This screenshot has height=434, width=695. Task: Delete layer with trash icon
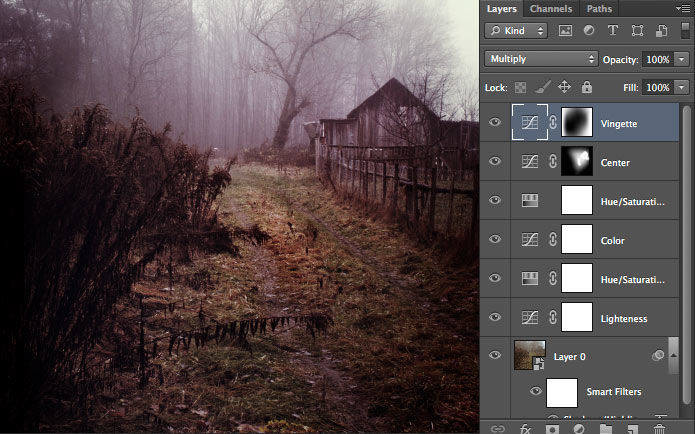pos(660,429)
